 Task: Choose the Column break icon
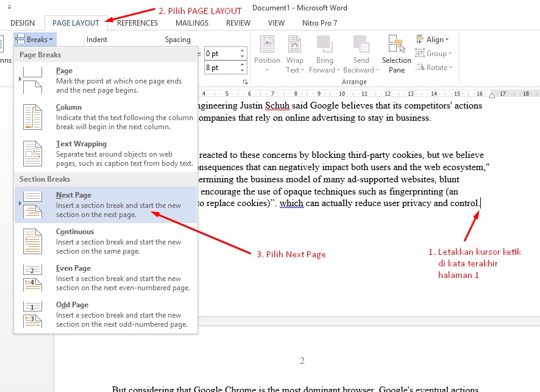(x=32, y=116)
